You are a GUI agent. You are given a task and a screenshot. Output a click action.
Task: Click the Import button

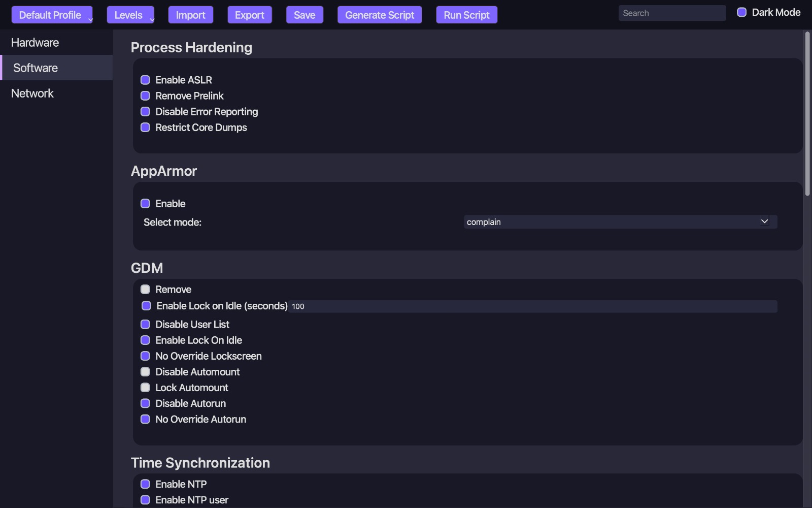pyautogui.click(x=191, y=15)
